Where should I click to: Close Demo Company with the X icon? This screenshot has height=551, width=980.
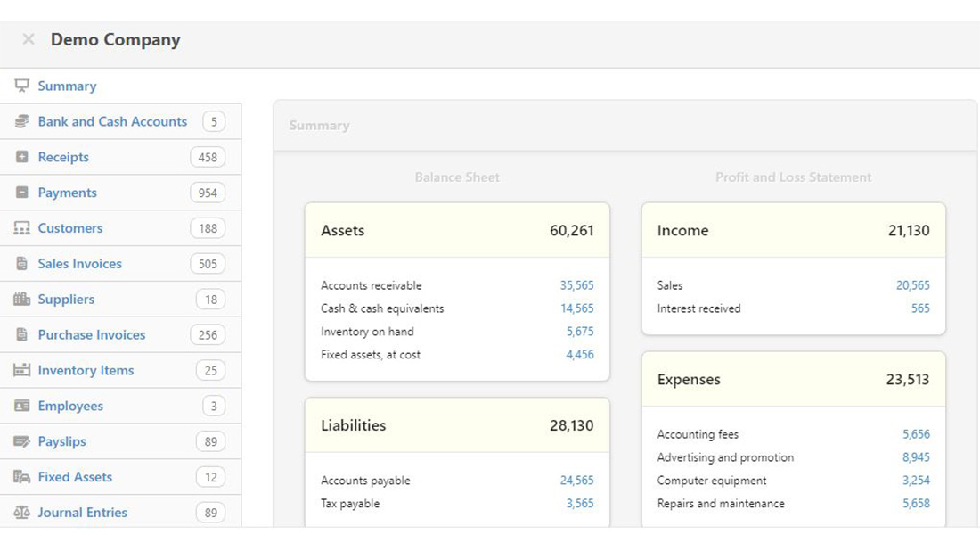29,39
